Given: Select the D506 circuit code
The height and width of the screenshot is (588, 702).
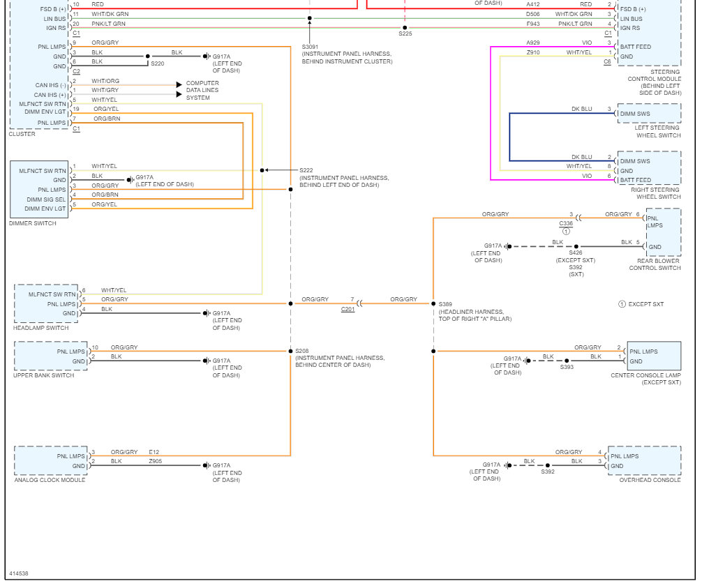Looking at the screenshot, I should click(532, 15).
